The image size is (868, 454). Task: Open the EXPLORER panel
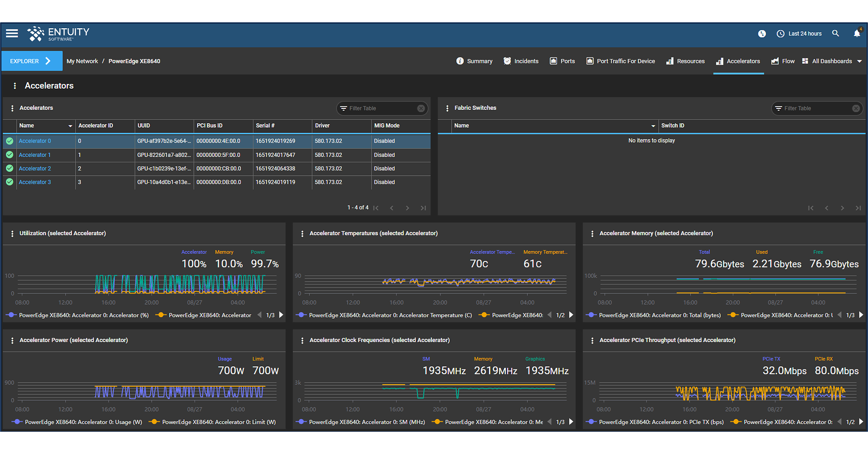[32, 61]
